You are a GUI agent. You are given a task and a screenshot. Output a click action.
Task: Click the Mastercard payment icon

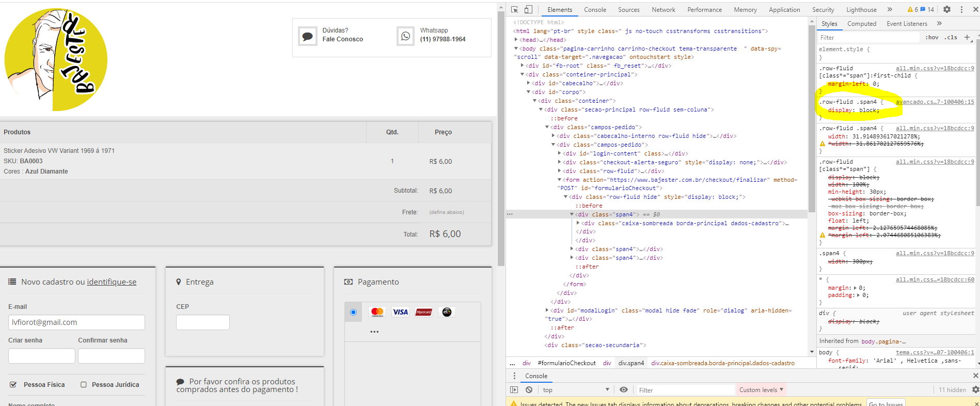tap(377, 311)
